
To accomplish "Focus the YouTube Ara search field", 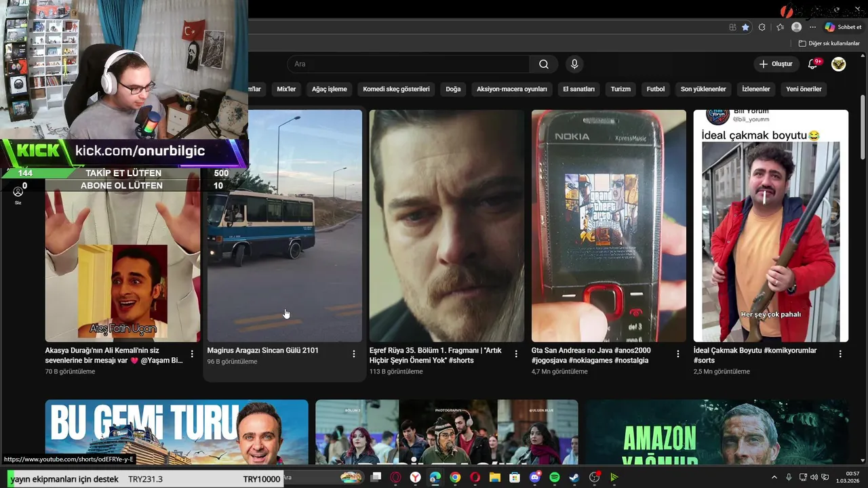I will (x=408, y=64).
